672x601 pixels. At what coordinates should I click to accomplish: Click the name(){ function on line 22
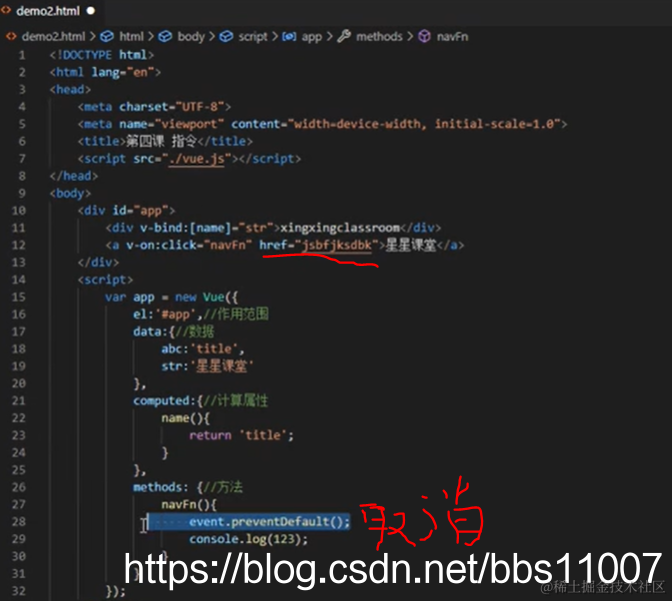pos(185,418)
